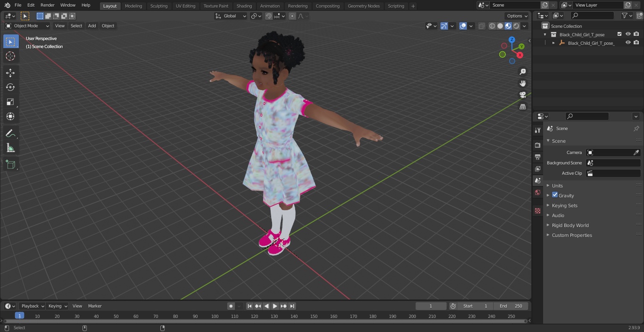Toggle the Gravity checkbox
The width and height of the screenshot is (644, 332).
pyautogui.click(x=555, y=195)
